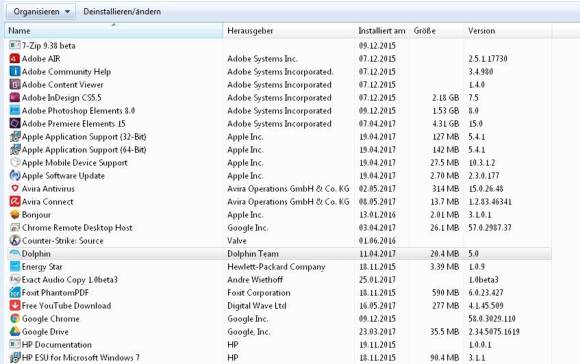580x364 pixels.
Task: Click the 590 MB size value
Action: [x=445, y=293]
